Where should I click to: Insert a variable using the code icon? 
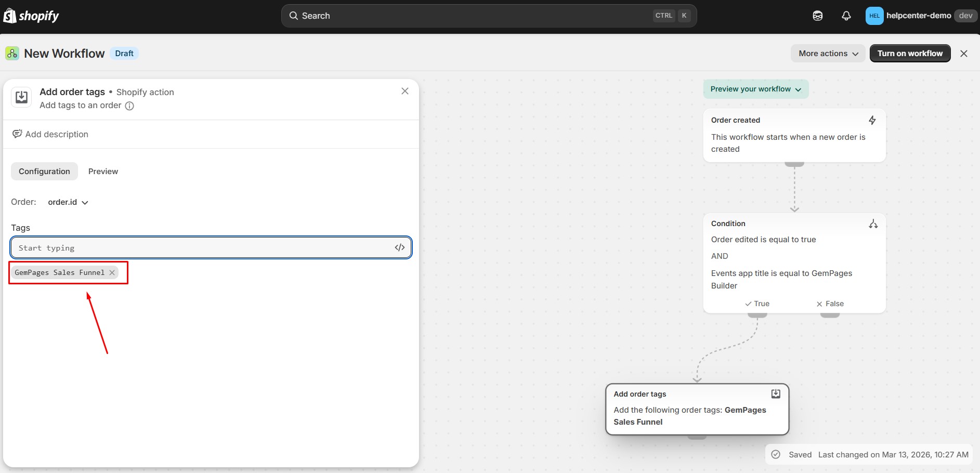point(399,248)
